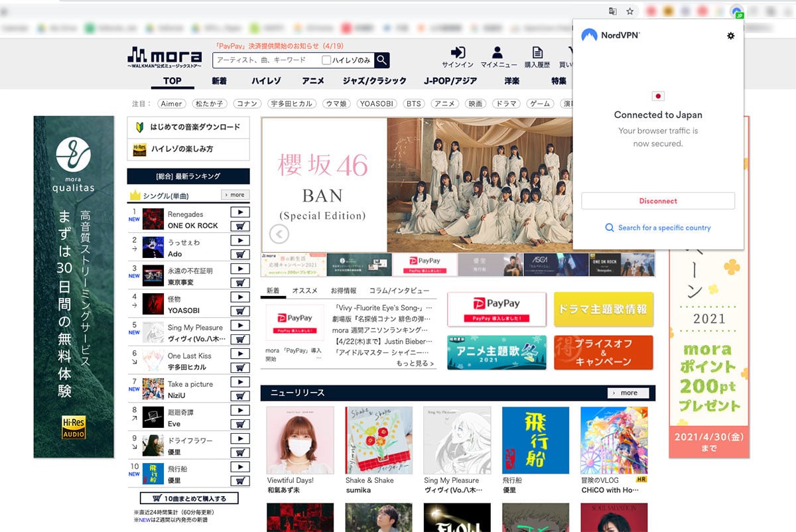Click mora qualitas side advertisement
This screenshot has height=532, width=796.
(x=74, y=287)
